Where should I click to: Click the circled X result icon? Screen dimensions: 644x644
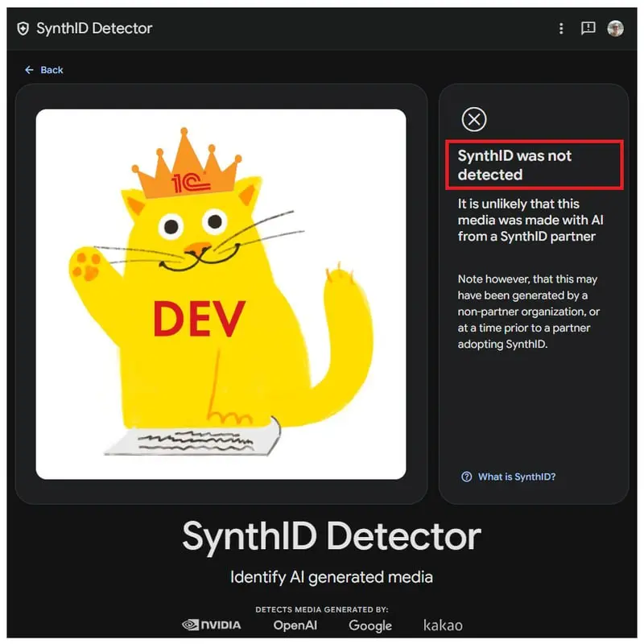click(474, 119)
